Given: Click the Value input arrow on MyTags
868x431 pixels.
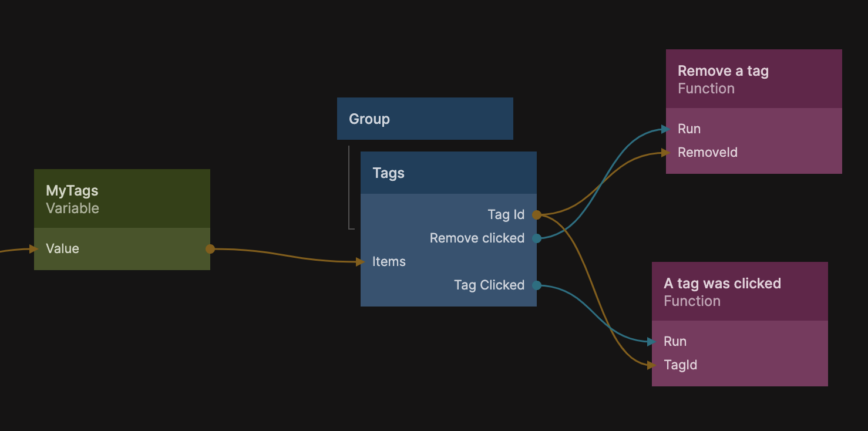Looking at the screenshot, I should [34, 249].
